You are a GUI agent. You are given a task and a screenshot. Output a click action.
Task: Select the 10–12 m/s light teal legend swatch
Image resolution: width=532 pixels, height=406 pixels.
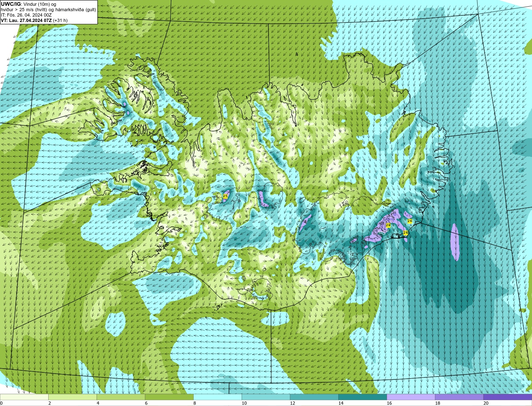pyautogui.click(x=266, y=397)
